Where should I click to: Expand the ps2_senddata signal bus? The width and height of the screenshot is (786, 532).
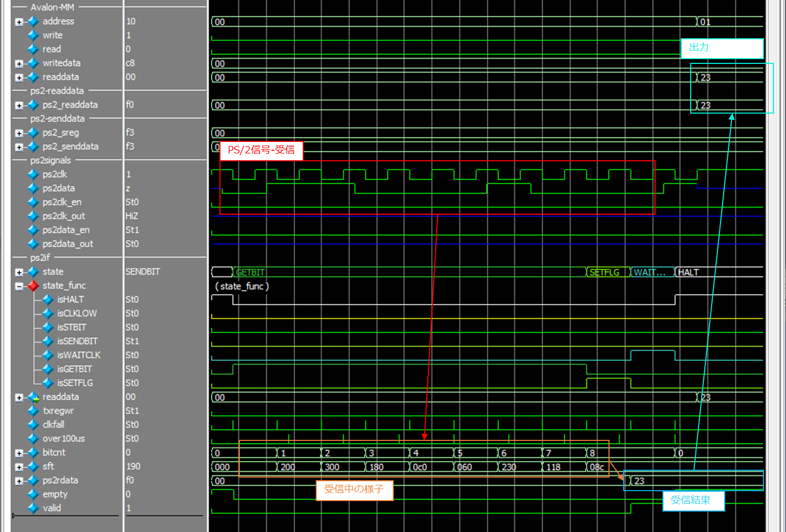tap(19, 147)
